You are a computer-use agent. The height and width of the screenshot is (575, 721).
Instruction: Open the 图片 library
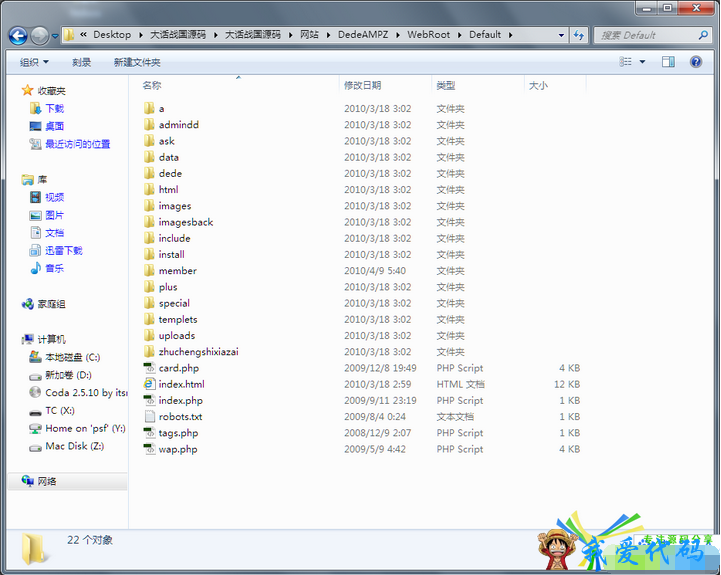[x=55, y=215]
